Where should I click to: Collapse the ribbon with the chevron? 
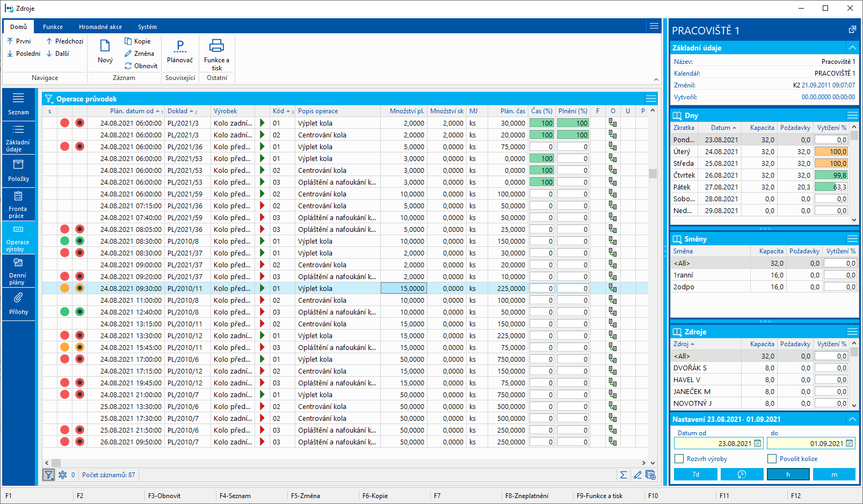pyautogui.click(x=656, y=79)
